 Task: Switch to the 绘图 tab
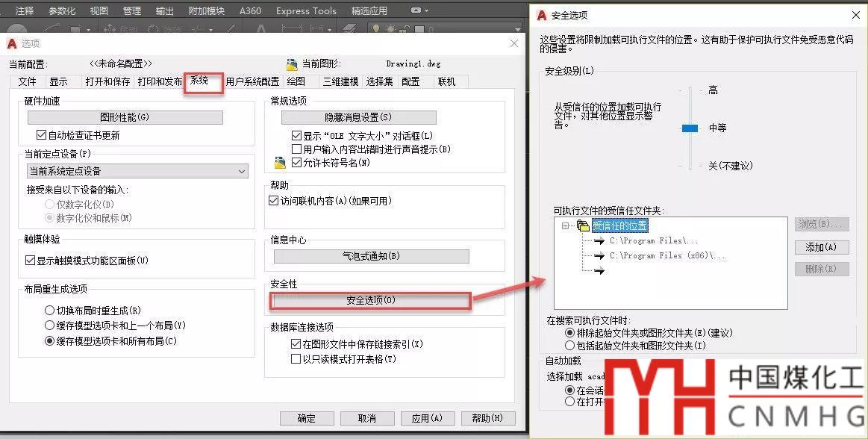coord(296,82)
